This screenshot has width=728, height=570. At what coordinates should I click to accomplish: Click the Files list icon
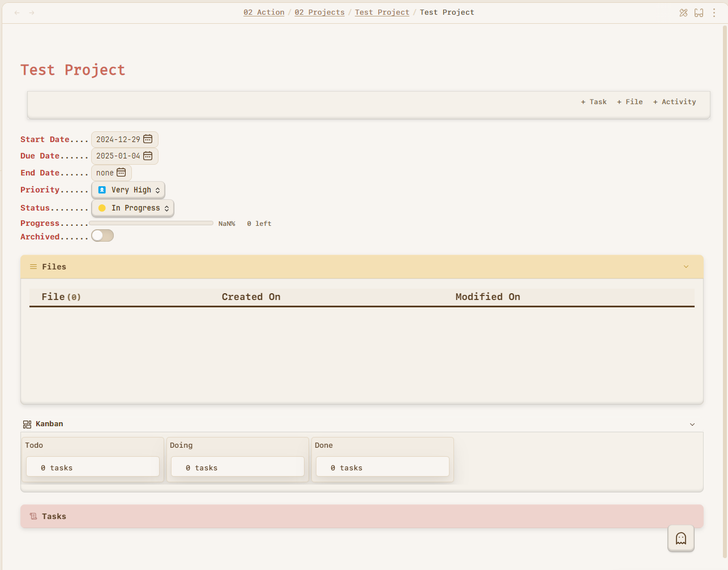(33, 267)
